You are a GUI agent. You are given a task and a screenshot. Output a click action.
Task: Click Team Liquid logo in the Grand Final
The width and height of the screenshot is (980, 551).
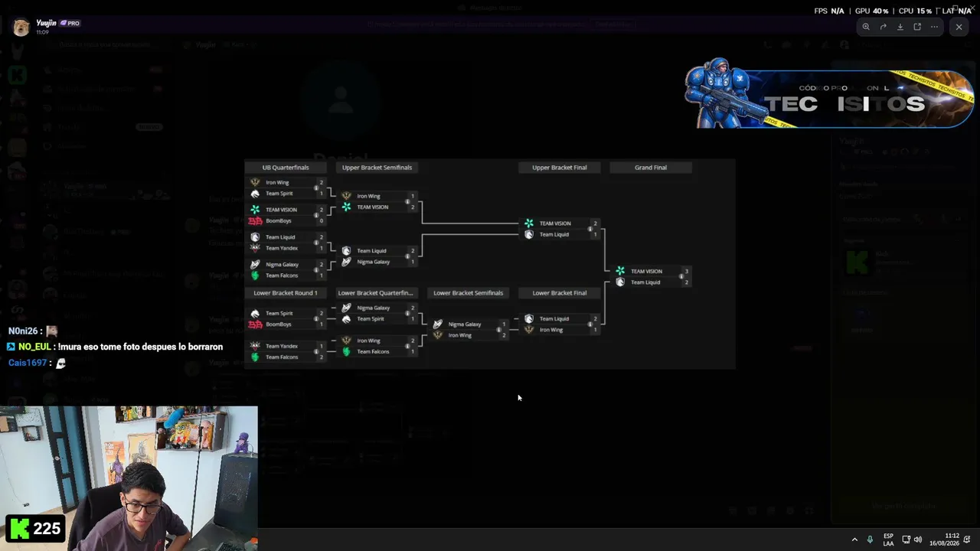point(620,282)
